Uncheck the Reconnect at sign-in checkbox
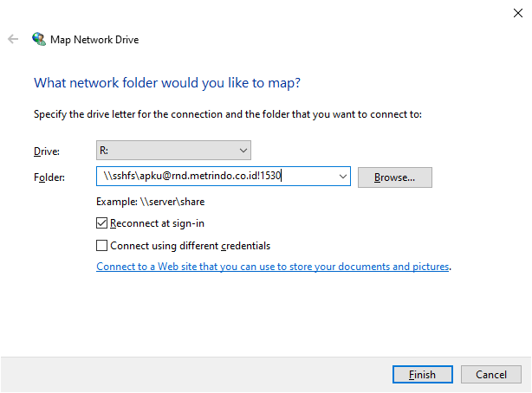Viewport: 532px width, 393px height. tap(101, 223)
